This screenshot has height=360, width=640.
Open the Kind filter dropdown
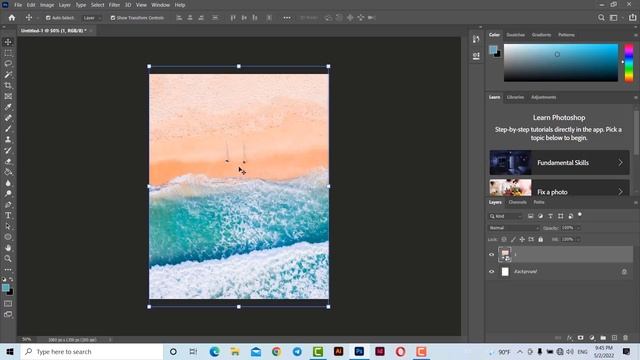click(x=506, y=216)
